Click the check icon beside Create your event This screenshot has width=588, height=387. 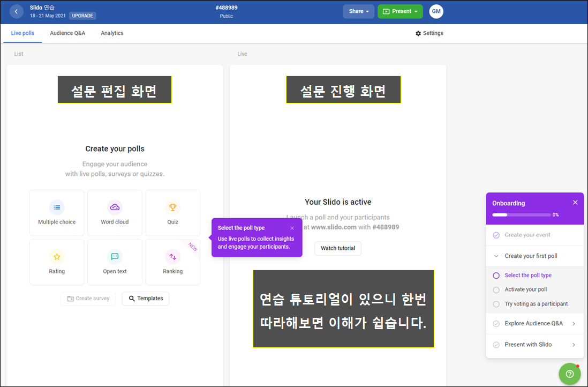tap(496, 235)
